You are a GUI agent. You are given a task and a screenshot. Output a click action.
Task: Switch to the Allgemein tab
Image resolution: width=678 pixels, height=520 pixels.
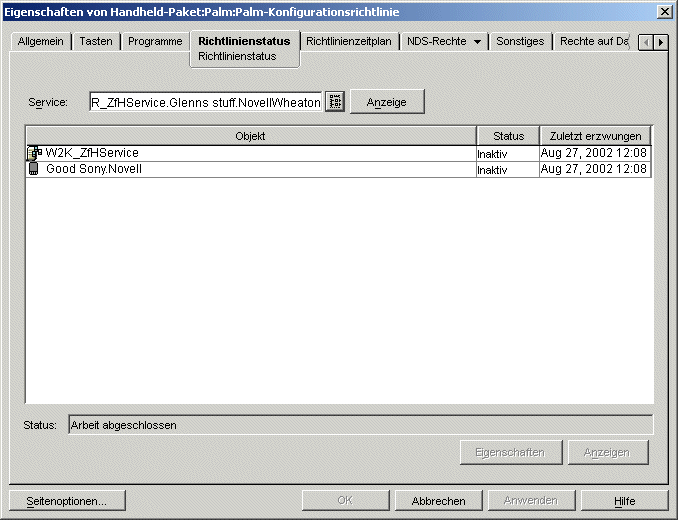(x=41, y=41)
